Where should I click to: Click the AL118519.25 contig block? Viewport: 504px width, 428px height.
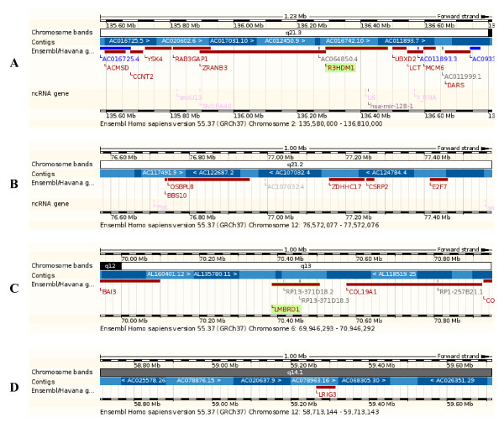(394, 274)
